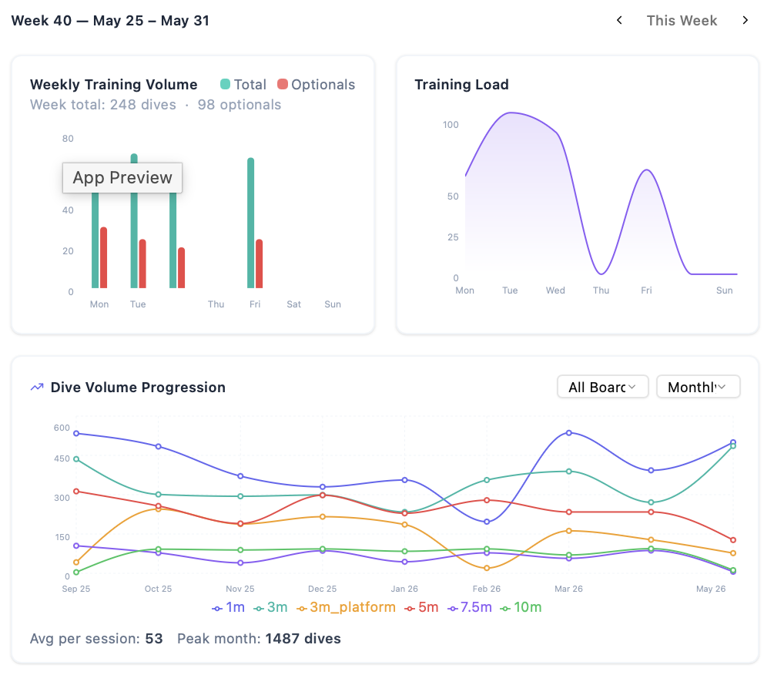Toggle the 3m_platform legend entry
Screen dimensions: 784x675
(x=346, y=607)
